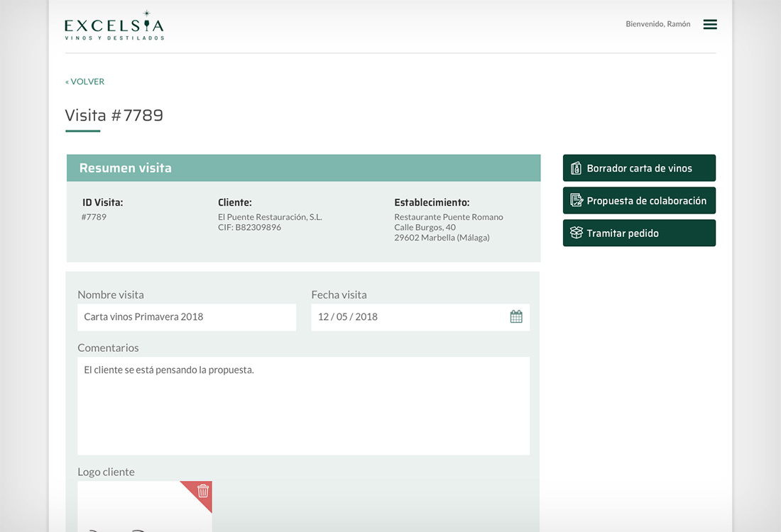Click the box icon beside Tramitar pedido

pyautogui.click(x=576, y=233)
